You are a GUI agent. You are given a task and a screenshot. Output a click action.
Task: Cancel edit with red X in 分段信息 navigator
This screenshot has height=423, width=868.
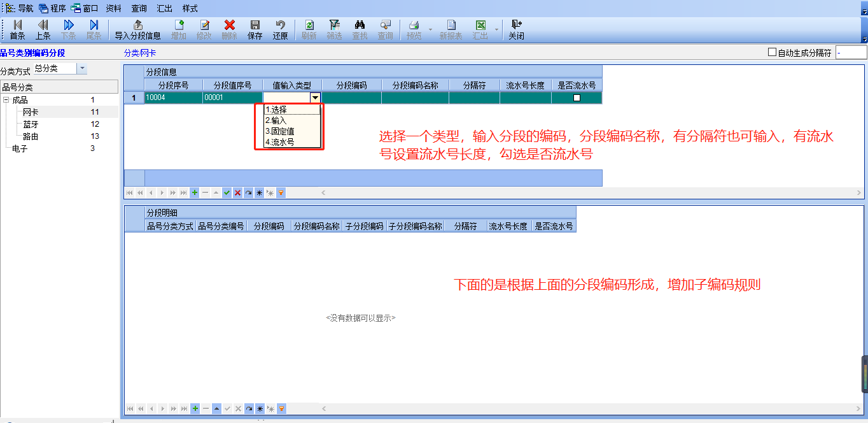(x=237, y=192)
